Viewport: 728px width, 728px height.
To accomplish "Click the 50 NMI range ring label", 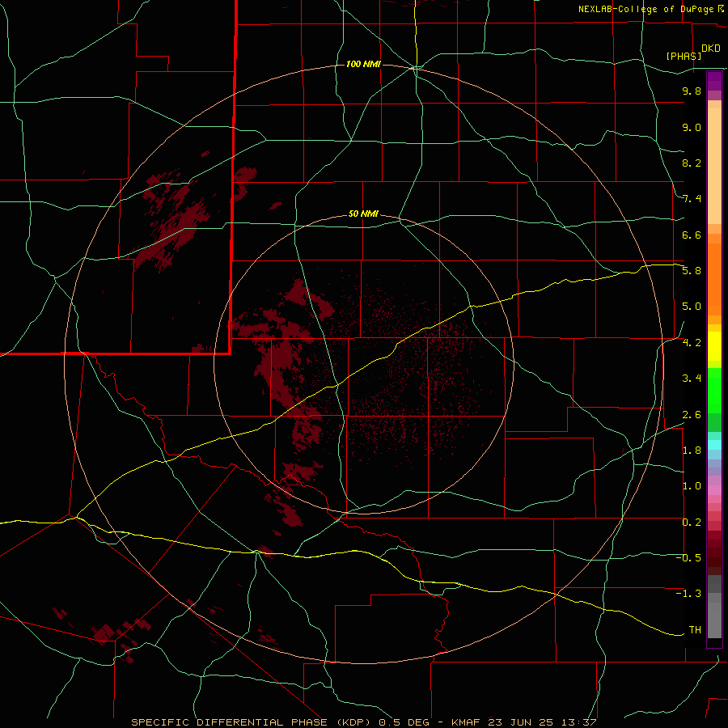I will (363, 214).
